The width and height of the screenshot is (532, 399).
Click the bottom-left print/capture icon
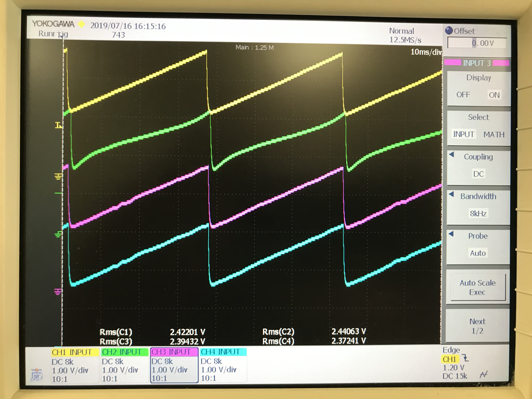coord(37,375)
